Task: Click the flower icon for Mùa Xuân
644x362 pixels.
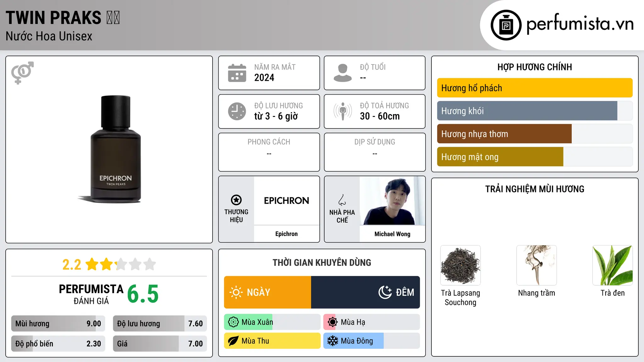Action: coord(233,322)
